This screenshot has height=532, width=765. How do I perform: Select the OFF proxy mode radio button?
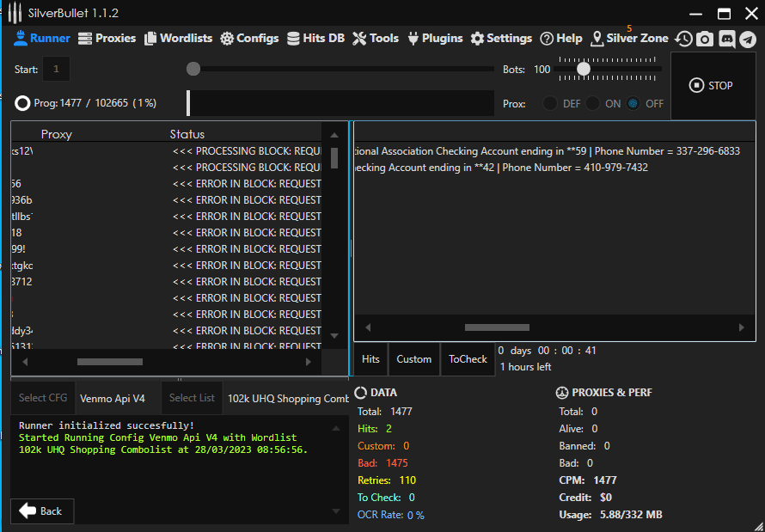click(633, 103)
